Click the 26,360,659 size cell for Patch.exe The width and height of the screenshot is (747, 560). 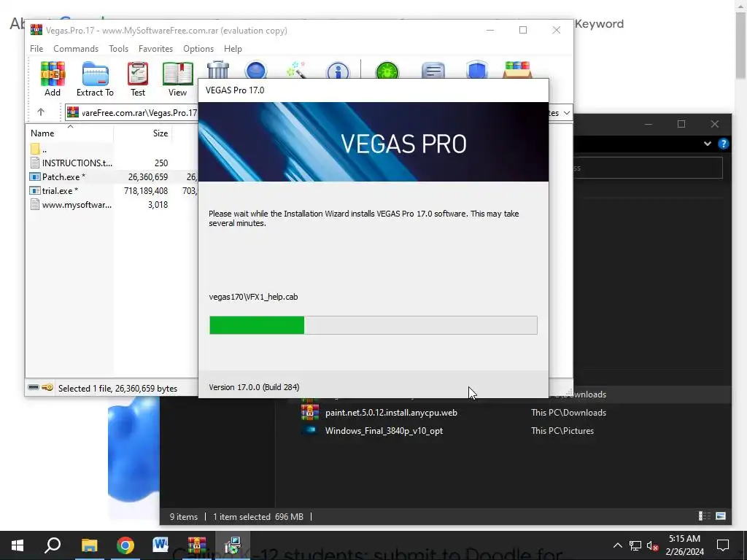pyautogui.click(x=147, y=177)
